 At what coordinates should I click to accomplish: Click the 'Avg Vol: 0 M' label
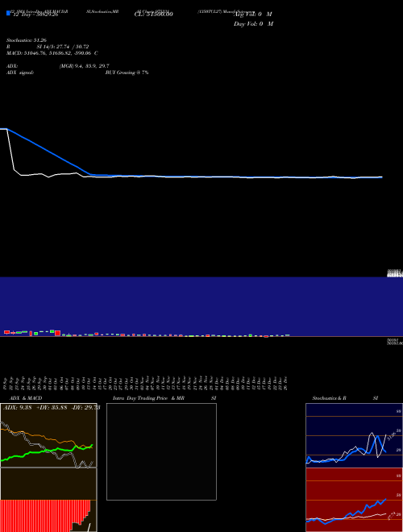(x=253, y=15)
